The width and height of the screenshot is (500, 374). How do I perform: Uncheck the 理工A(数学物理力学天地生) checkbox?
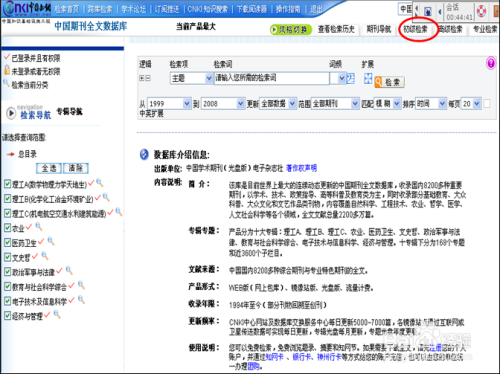click(x=7, y=184)
